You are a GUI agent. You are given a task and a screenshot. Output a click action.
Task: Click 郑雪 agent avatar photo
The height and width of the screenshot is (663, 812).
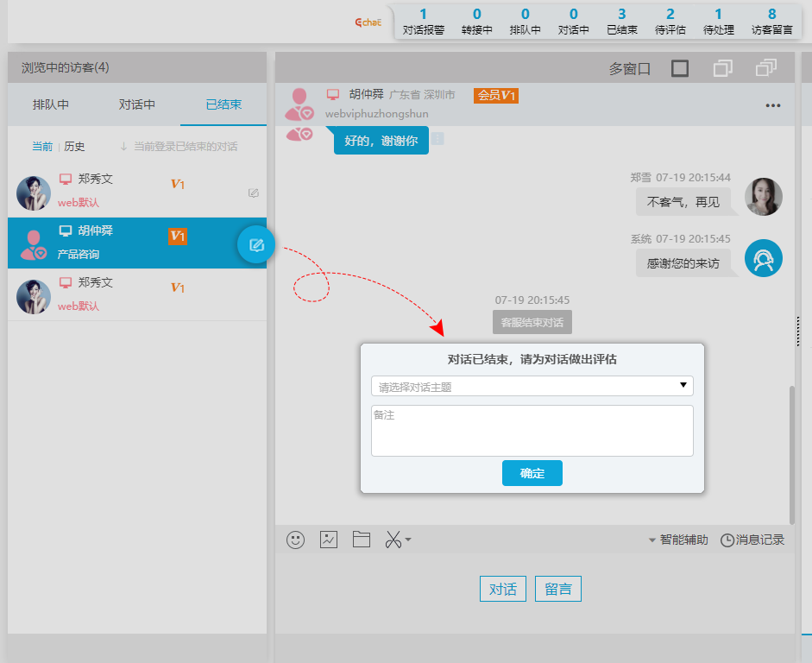click(764, 197)
